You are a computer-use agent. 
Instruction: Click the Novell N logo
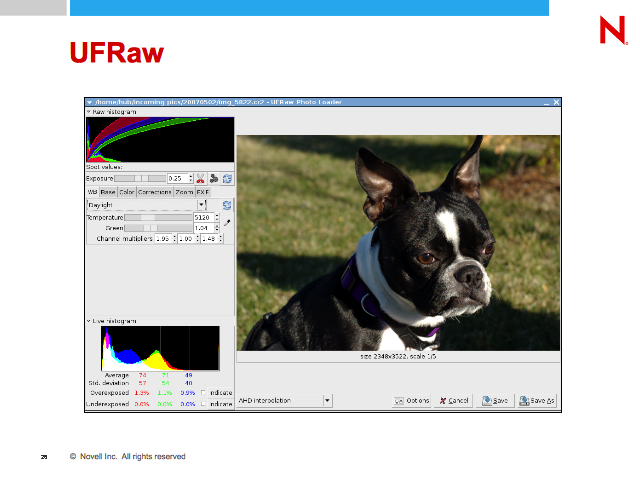(x=614, y=30)
